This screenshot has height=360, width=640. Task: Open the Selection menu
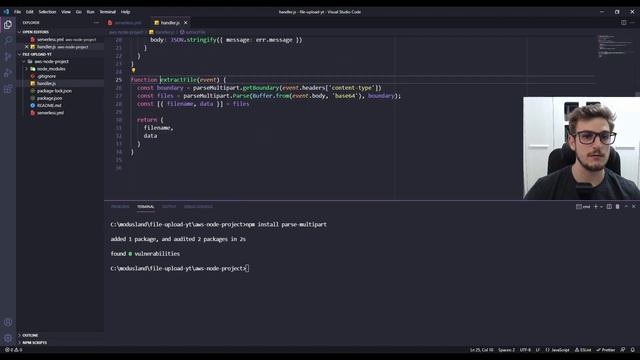coord(47,12)
